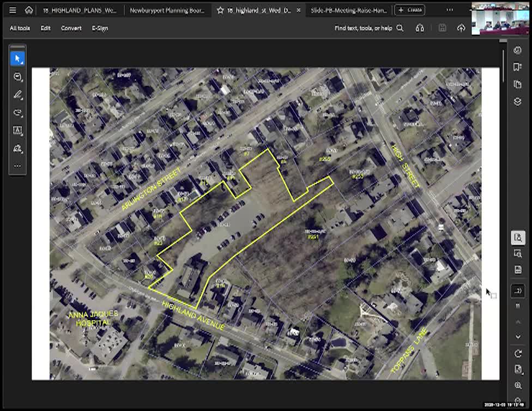Select the pencil drawing tool
The width and height of the screenshot is (532, 411).
click(18, 94)
